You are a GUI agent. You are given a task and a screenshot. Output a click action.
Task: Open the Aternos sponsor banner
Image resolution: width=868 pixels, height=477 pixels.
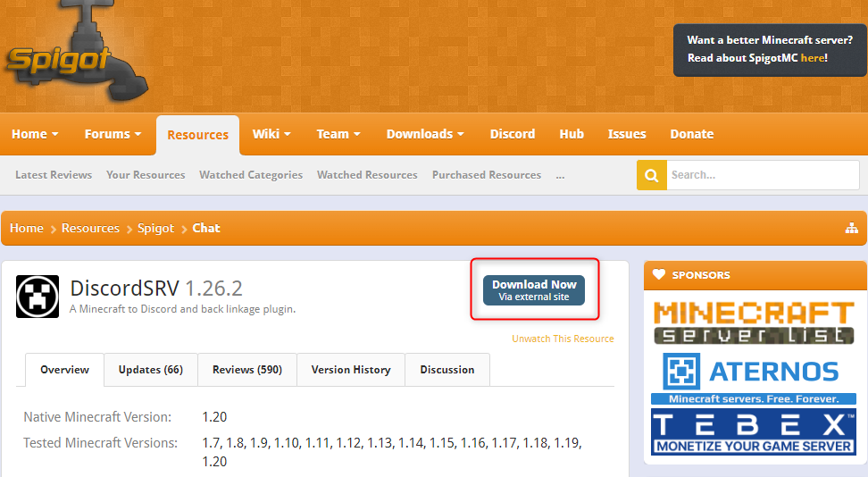[753, 378]
